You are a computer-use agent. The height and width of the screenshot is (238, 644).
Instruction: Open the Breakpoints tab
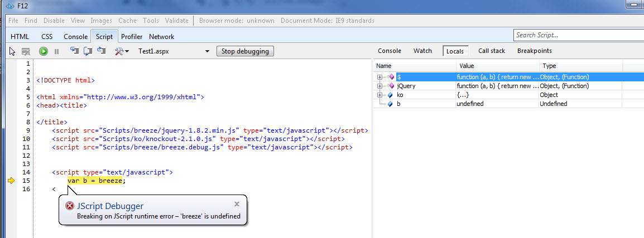click(534, 51)
